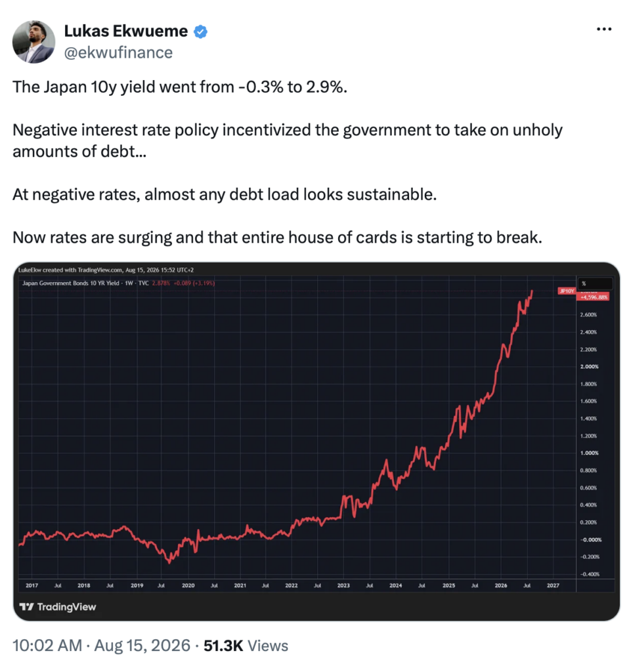Viewport: 629px width, 672px height.
Task: Click the chart's peak near 2.9%
Action: (532, 291)
